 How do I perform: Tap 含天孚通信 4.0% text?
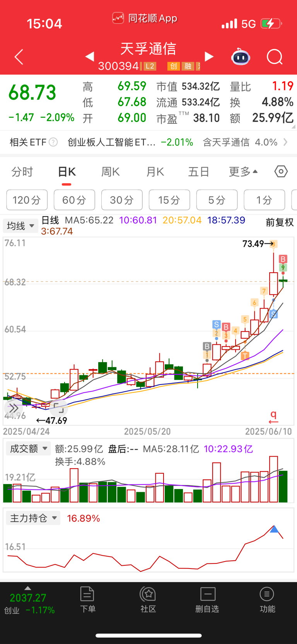[x=240, y=142]
